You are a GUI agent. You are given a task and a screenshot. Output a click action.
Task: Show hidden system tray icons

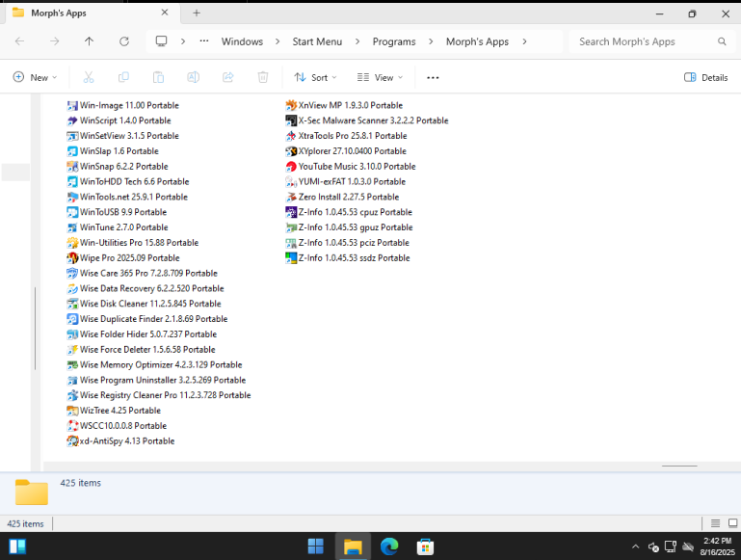[636, 547]
